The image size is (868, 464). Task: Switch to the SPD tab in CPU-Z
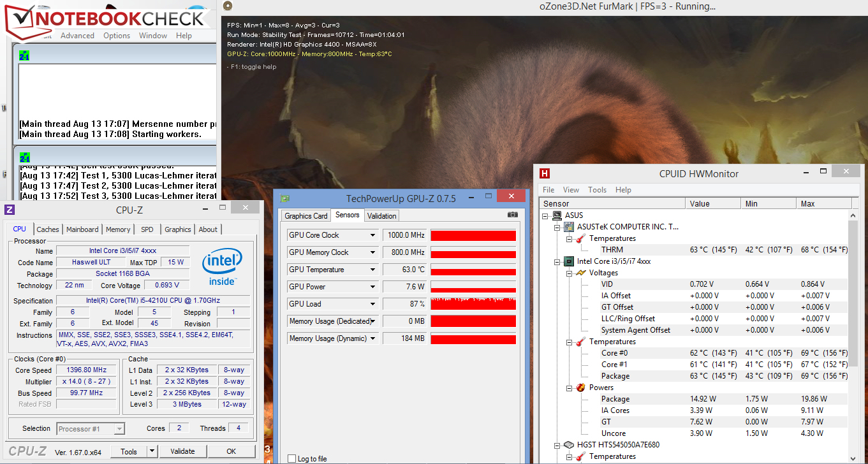pyautogui.click(x=147, y=229)
